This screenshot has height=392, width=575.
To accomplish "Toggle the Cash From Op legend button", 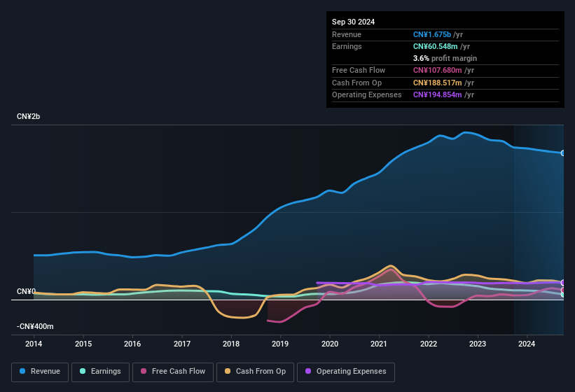I will click(255, 372).
